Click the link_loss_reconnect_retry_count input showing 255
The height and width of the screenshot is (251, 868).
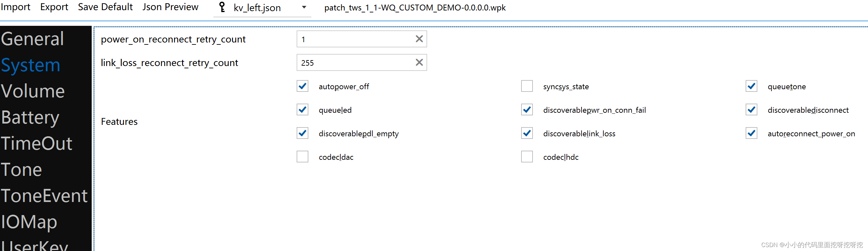tap(362, 62)
